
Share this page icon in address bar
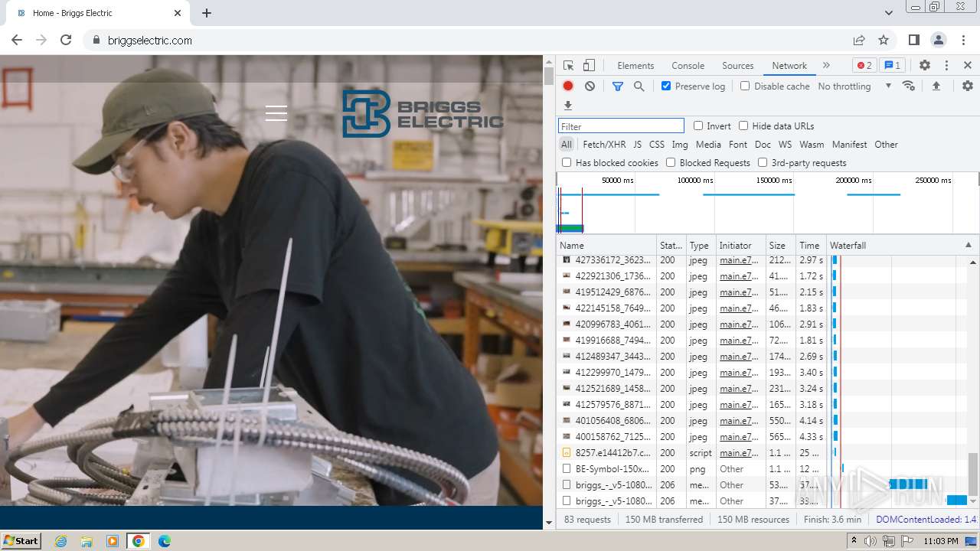859,40
